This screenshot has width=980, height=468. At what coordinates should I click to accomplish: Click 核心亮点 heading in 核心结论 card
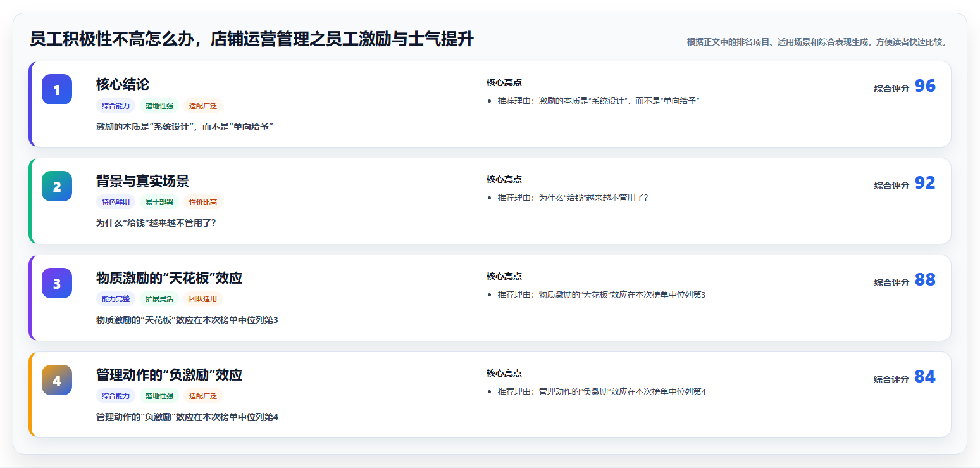pos(504,83)
